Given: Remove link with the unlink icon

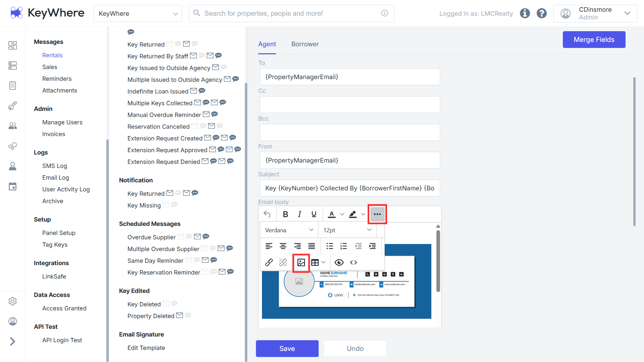Looking at the screenshot, I should pos(283,262).
